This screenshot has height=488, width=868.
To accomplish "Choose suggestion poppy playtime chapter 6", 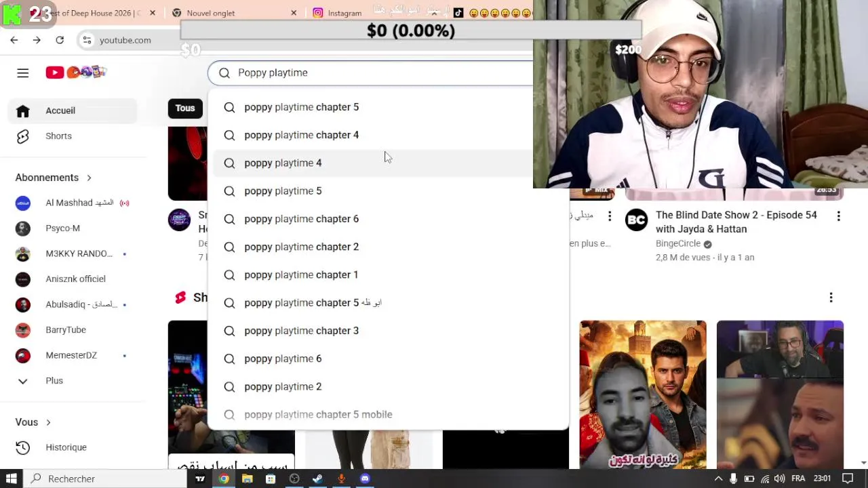I will 388,219.
